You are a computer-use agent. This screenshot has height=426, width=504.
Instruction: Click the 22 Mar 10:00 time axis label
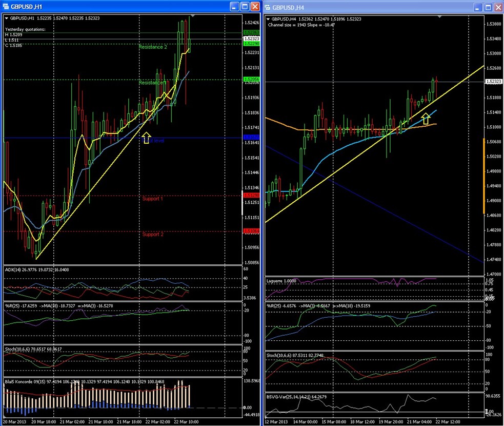click(186, 421)
